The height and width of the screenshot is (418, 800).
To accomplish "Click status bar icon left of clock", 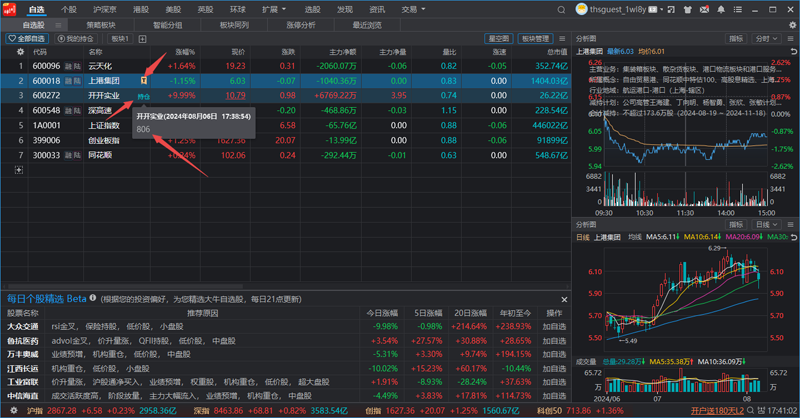I will point(761,410).
